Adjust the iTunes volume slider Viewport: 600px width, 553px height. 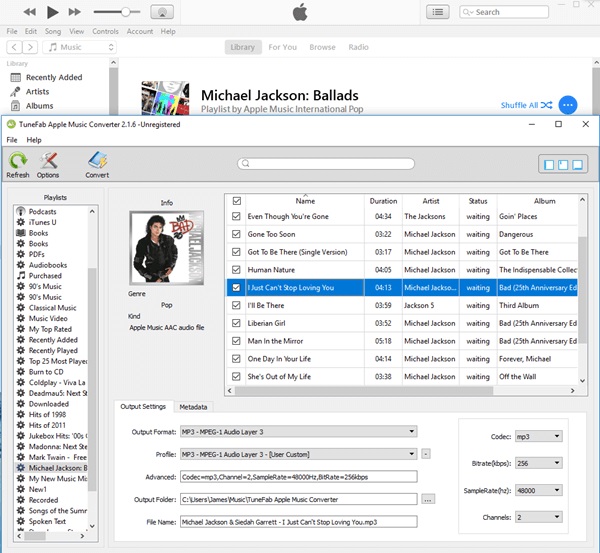[125, 12]
